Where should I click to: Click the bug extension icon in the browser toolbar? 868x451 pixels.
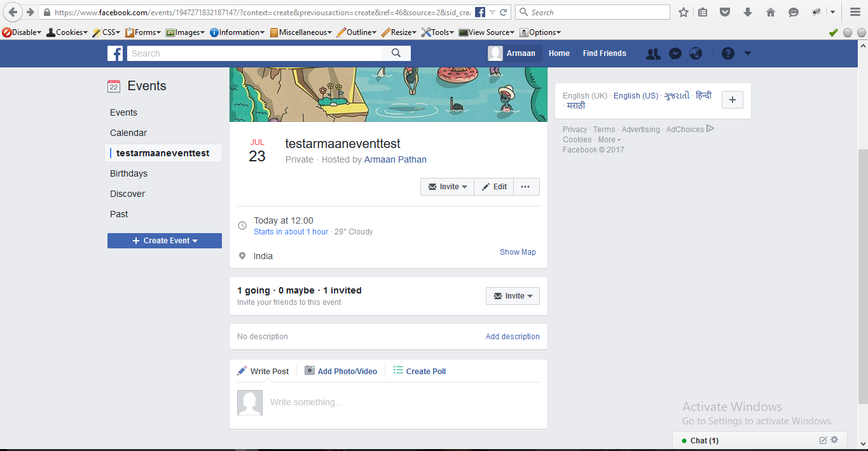pyautogui.click(x=817, y=12)
